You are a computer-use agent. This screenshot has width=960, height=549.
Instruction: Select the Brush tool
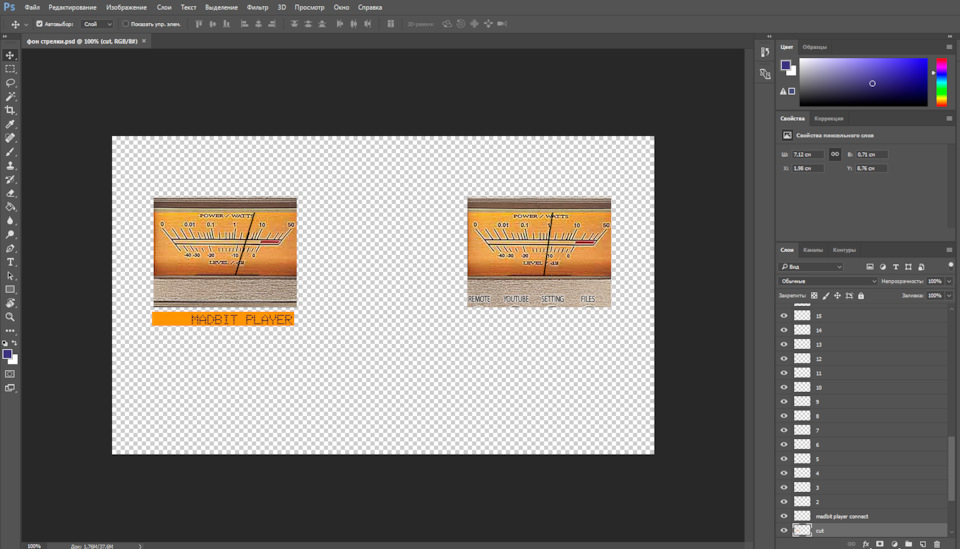[10, 152]
